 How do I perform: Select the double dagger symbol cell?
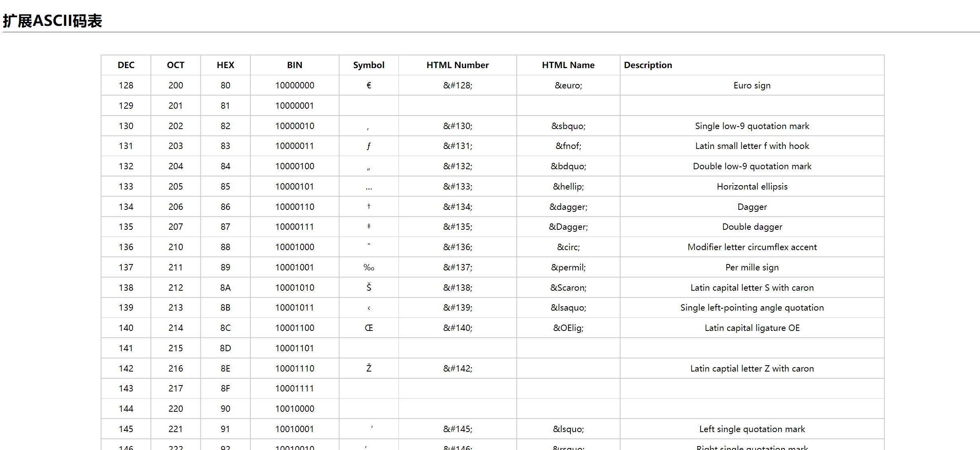[369, 226]
